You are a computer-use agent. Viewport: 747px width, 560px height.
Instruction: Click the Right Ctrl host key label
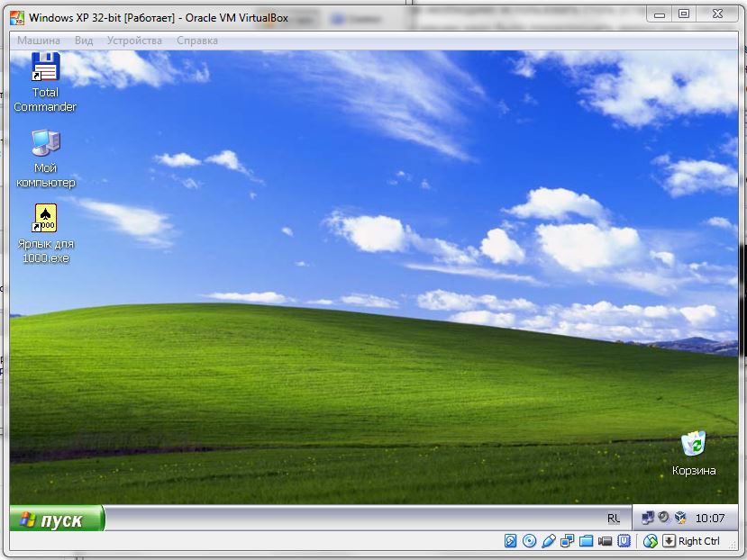point(699,541)
